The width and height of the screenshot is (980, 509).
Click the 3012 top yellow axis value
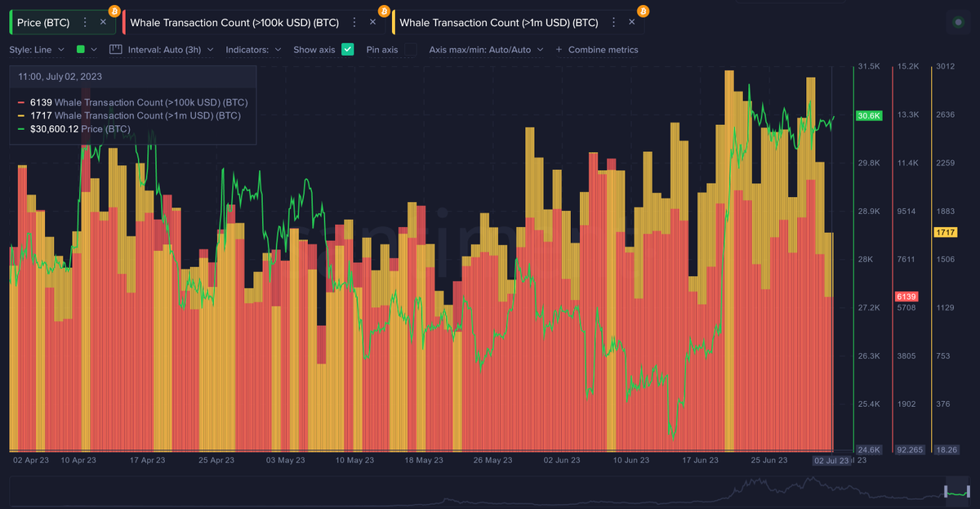pos(946,66)
